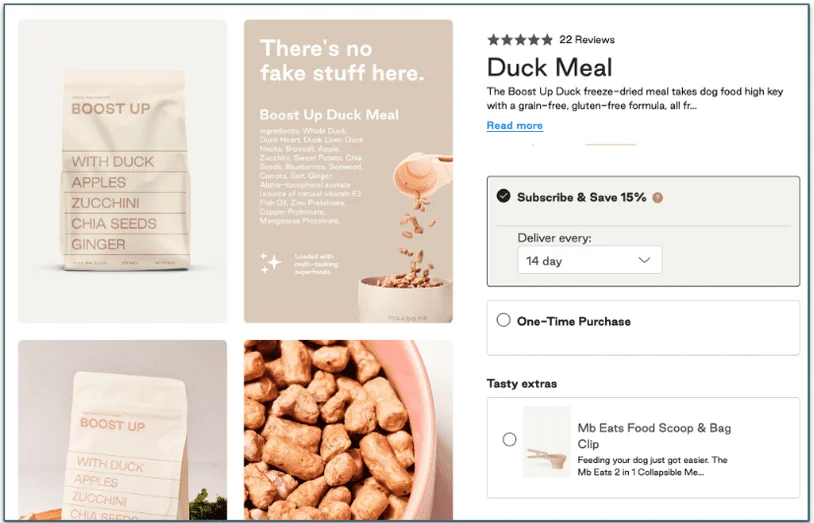Viewport: 814px width, 523px height.
Task: Click the Mb Eats Food Scoop & Bag Clip title
Action: 654,436
